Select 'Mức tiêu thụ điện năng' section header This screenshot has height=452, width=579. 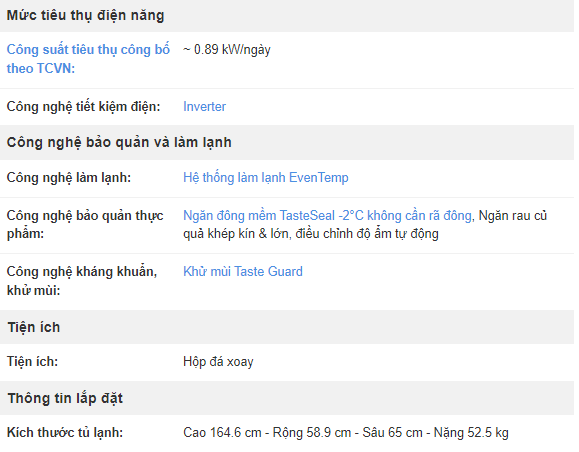[x=85, y=16]
